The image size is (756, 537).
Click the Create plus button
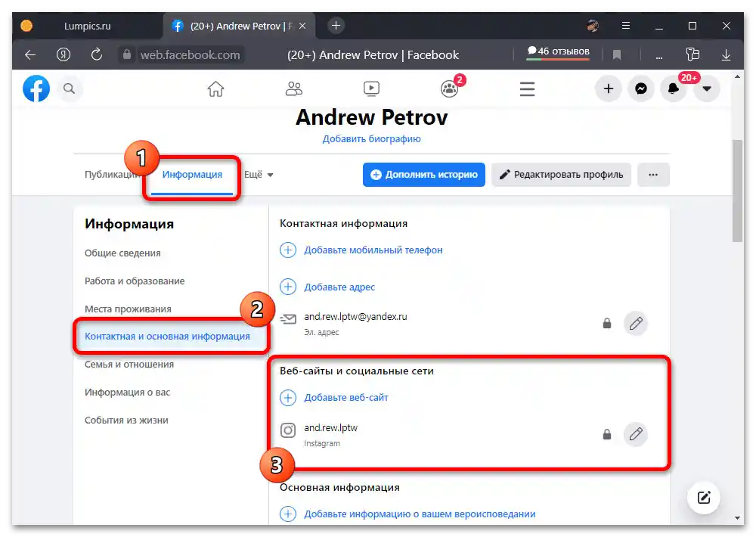pyautogui.click(x=609, y=88)
